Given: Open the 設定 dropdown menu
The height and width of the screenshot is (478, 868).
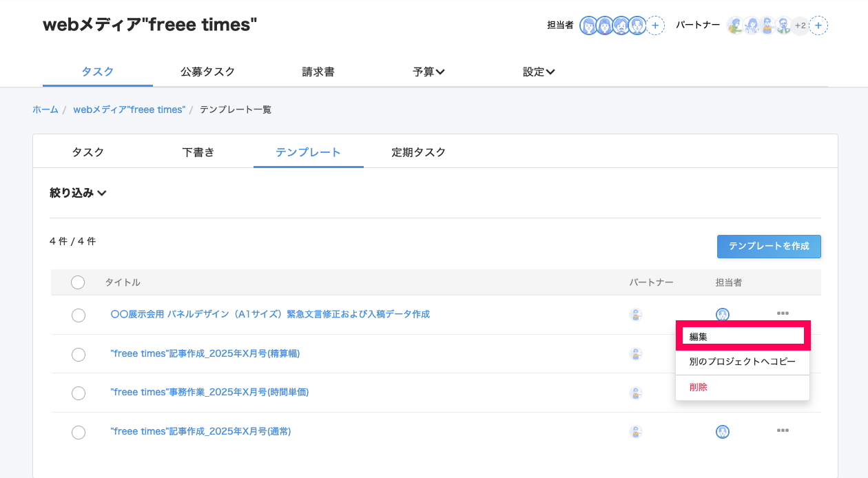Looking at the screenshot, I should click(539, 72).
